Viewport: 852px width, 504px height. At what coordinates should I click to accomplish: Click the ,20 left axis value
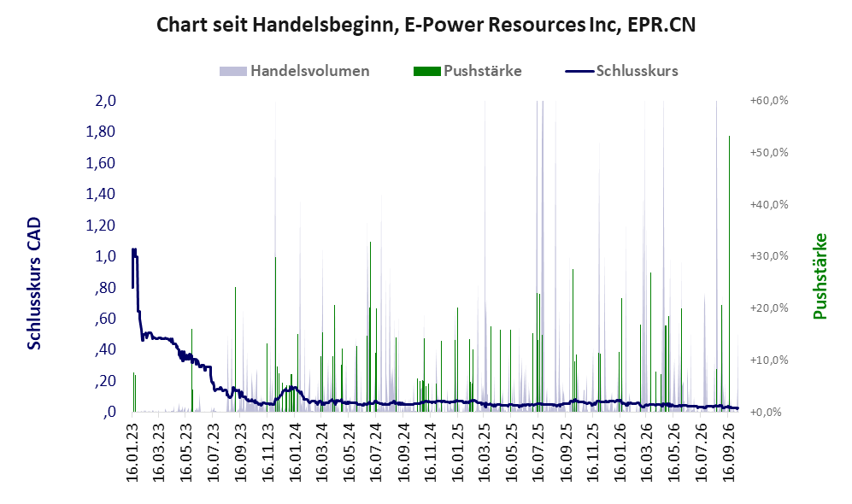(105, 381)
